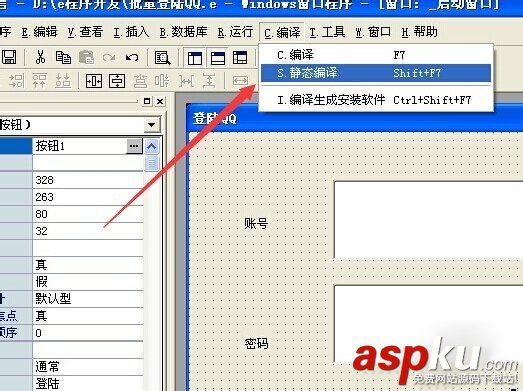Click the properties panel float button
Viewport: 523px width, 391px height.
(147, 101)
